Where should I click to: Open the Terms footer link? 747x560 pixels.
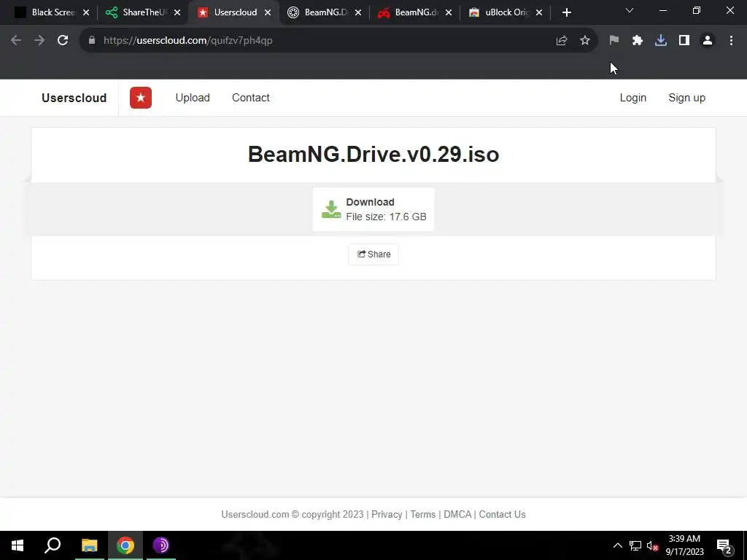422,514
